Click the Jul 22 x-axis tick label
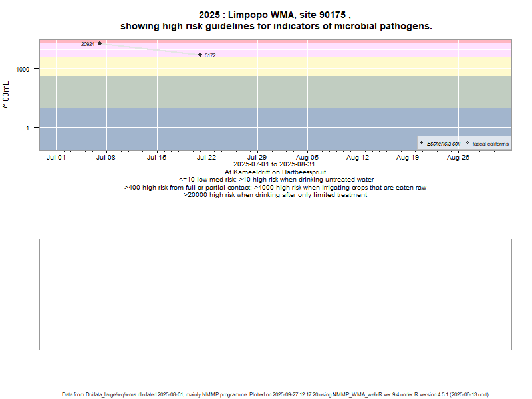 click(x=206, y=158)
